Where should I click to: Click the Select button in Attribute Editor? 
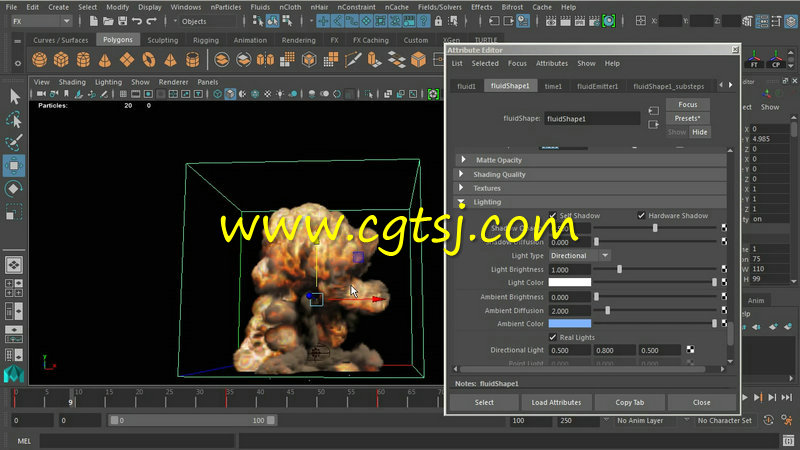pyautogui.click(x=484, y=402)
